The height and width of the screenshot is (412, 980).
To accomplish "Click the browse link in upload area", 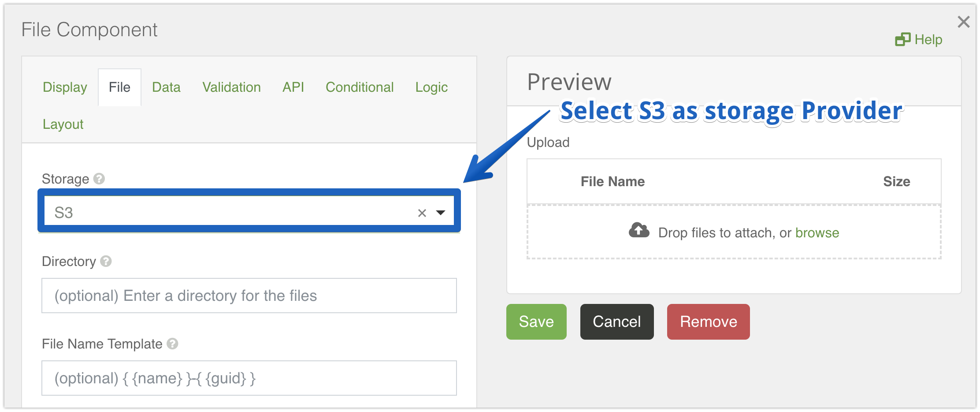I will [817, 233].
